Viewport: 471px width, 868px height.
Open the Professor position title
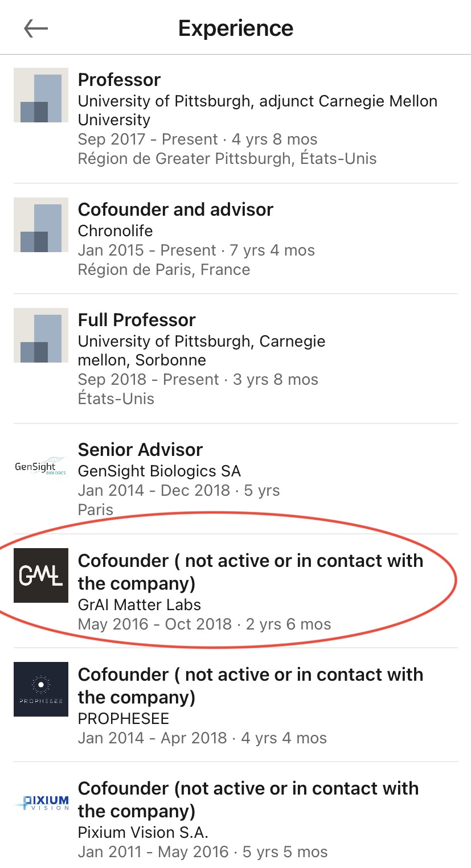click(119, 80)
